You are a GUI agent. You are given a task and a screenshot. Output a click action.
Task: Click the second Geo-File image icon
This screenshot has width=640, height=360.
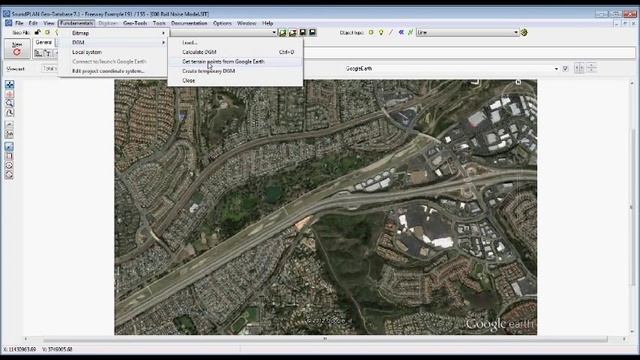point(293,32)
